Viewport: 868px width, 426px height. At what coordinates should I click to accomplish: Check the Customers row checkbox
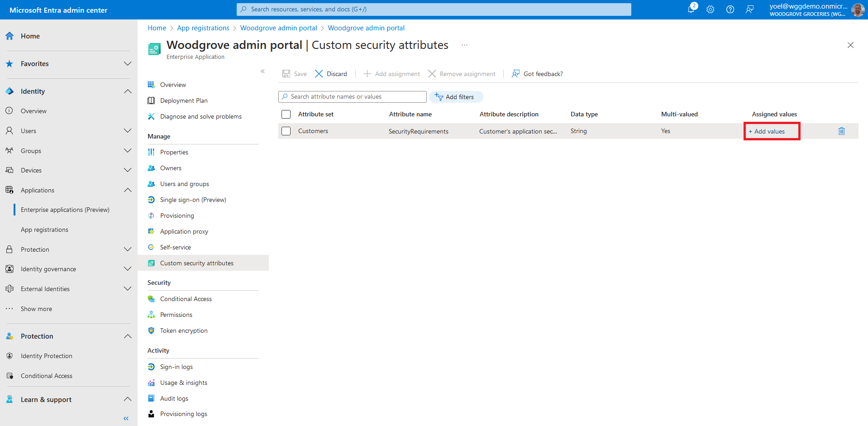coord(286,131)
